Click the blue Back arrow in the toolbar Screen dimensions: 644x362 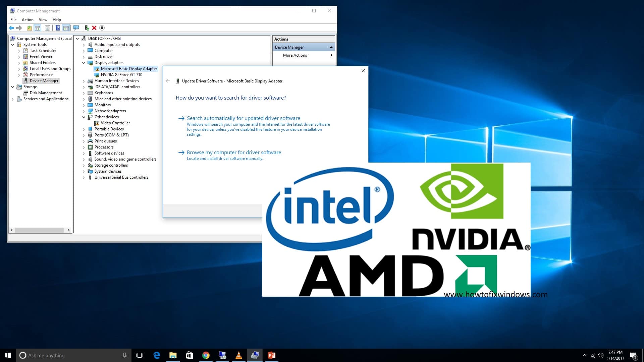11,28
